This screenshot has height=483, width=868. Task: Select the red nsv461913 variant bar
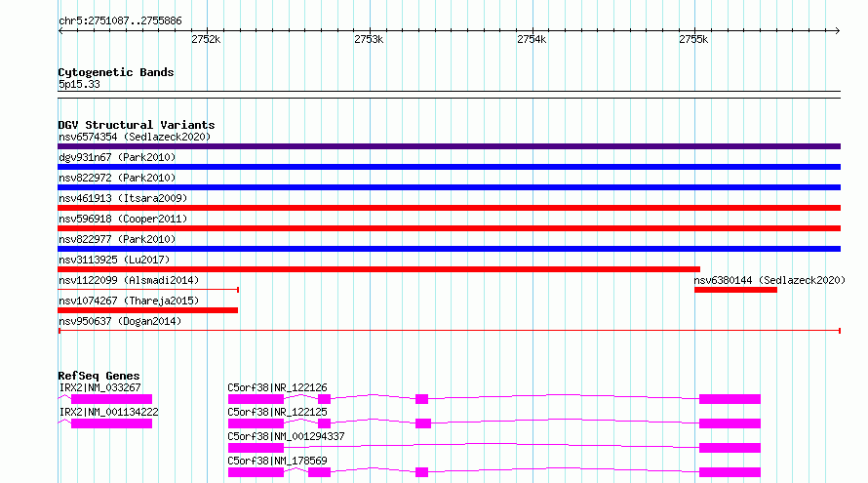click(x=449, y=208)
